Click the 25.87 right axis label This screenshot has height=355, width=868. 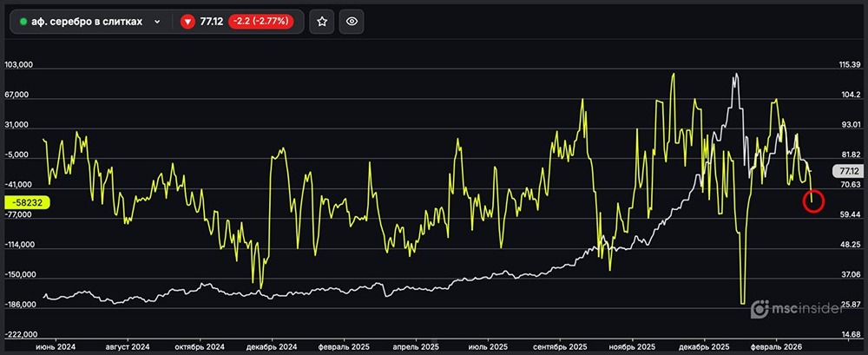click(x=851, y=305)
